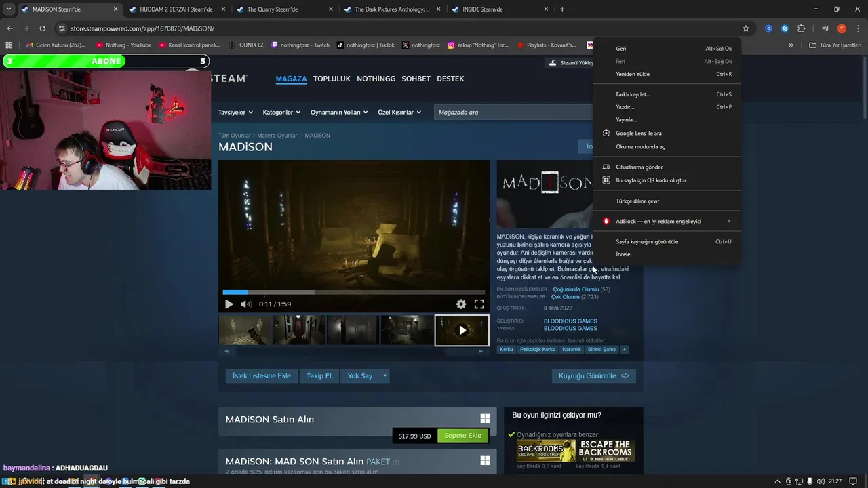This screenshot has height=488, width=868.
Task: Open Nothing - YouTube bookmark
Action: (123, 45)
